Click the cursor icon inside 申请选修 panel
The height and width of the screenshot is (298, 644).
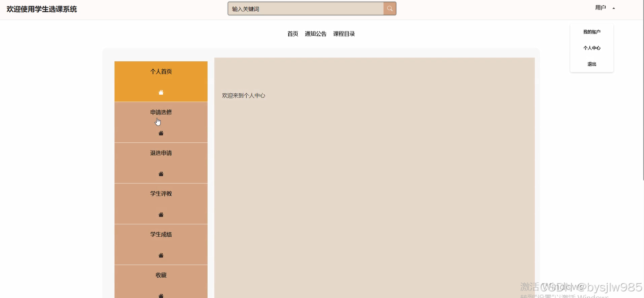pos(158,121)
